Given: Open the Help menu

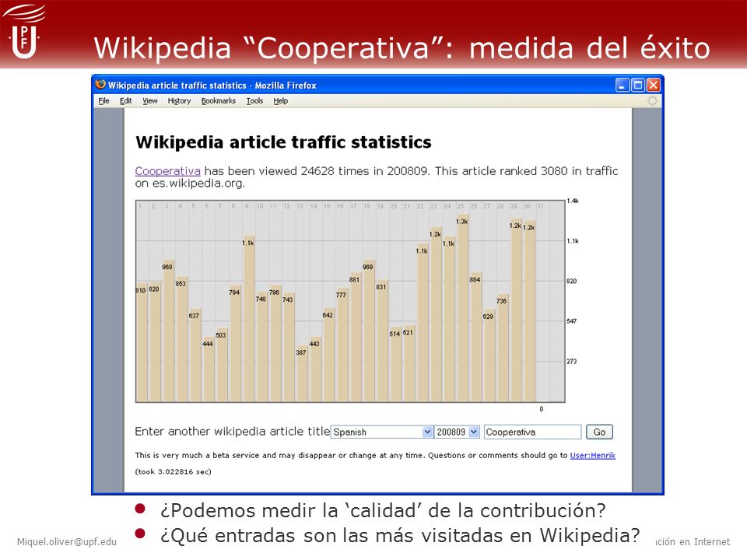Looking at the screenshot, I should click(x=281, y=101).
